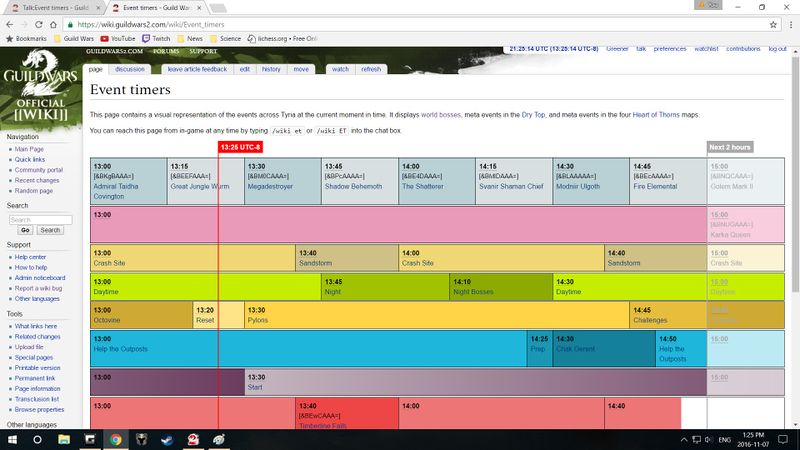Open the Windows action center notification icon
Image resolution: width=800 pixels, height=450 pixels.
[x=783, y=439]
